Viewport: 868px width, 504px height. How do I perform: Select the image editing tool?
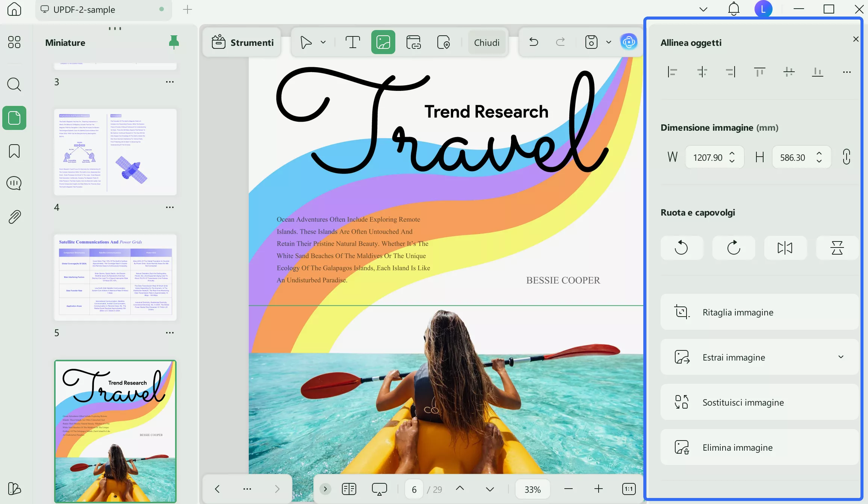pyautogui.click(x=383, y=42)
